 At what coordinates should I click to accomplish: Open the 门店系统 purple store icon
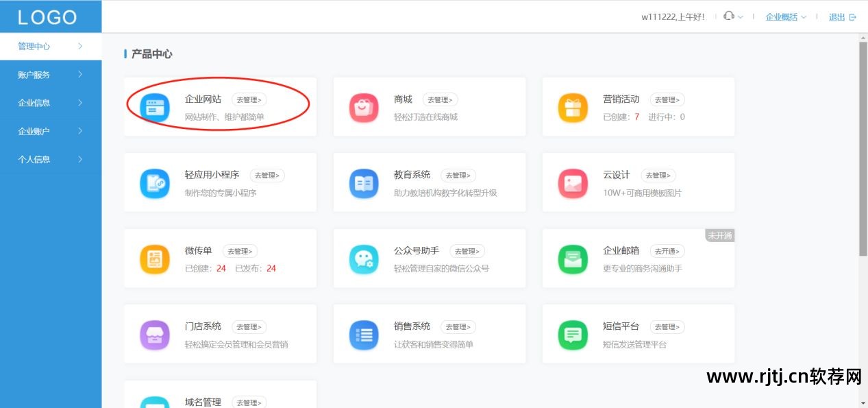(155, 335)
